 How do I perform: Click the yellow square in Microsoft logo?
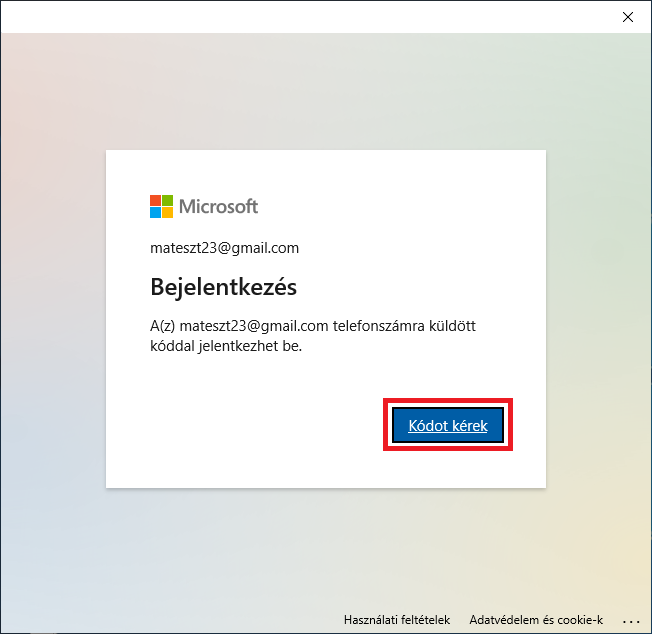pyautogui.click(x=167, y=212)
